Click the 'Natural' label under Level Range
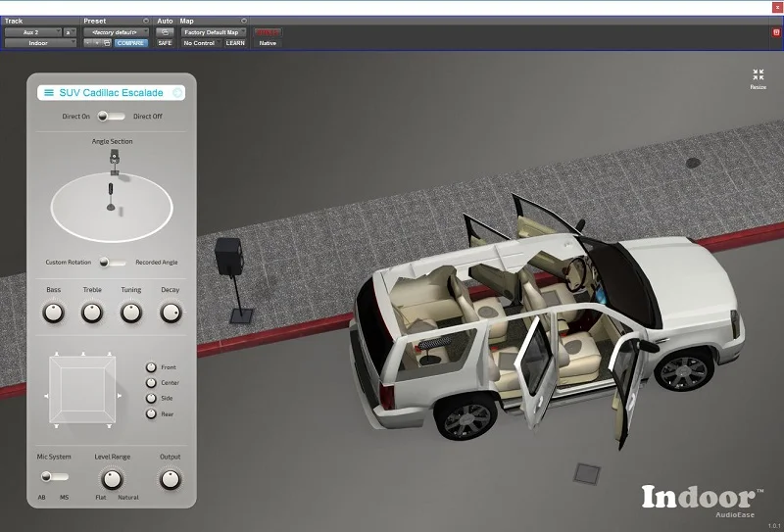The width and height of the screenshot is (784, 532). coord(128,498)
